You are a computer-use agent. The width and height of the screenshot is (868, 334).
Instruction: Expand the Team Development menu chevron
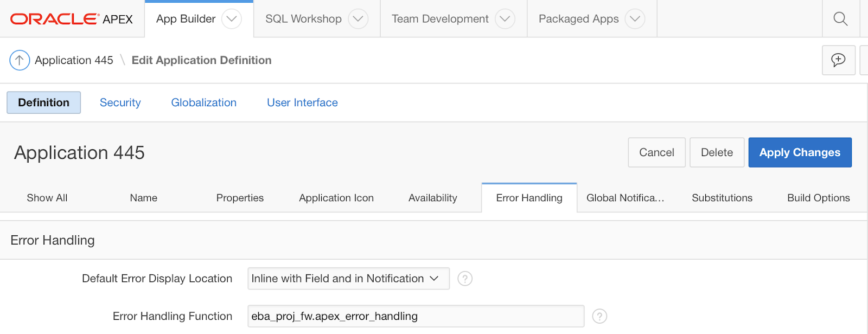(505, 19)
